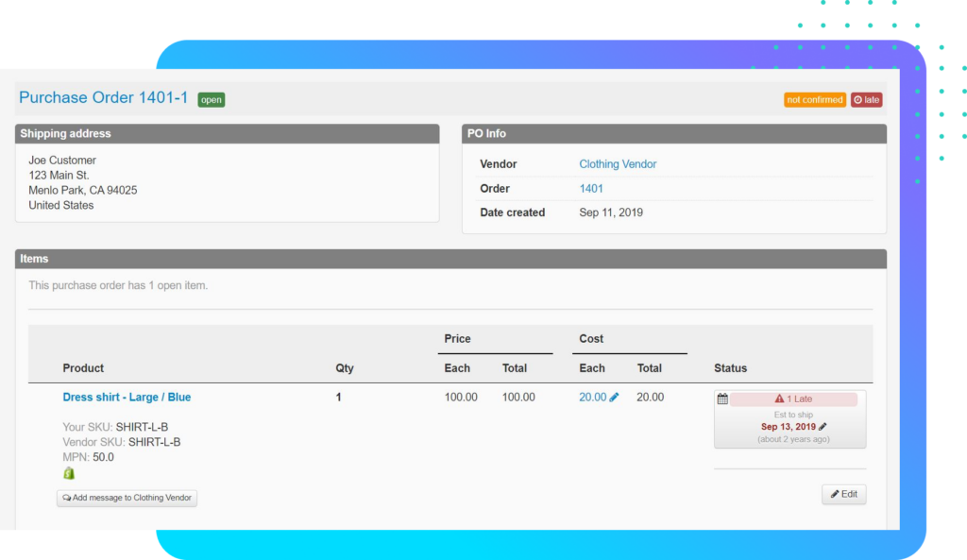The height and width of the screenshot is (560, 967).
Task: Open the Clothing Vendor link
Action: coord(618,164)
